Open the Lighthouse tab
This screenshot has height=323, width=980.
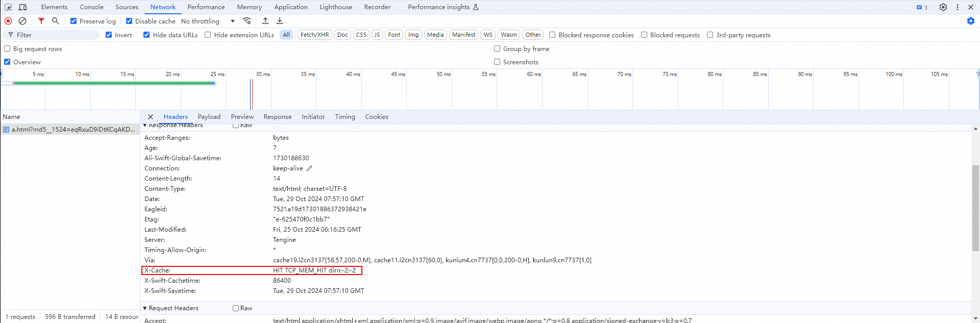pos(336,7)
